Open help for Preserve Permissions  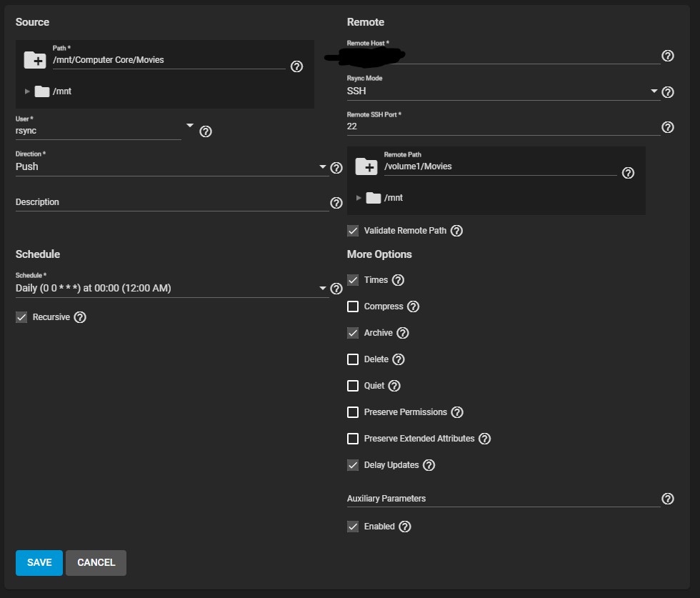(456, 412)
